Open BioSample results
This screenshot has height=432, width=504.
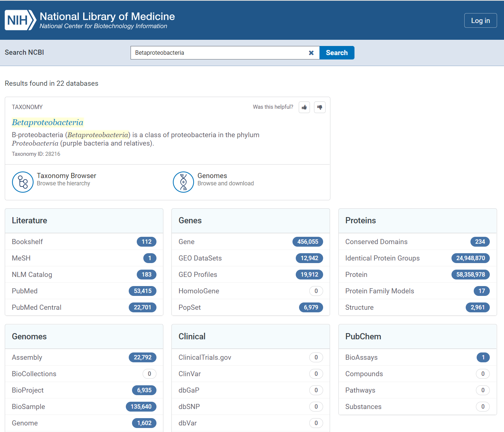(84, 406)
